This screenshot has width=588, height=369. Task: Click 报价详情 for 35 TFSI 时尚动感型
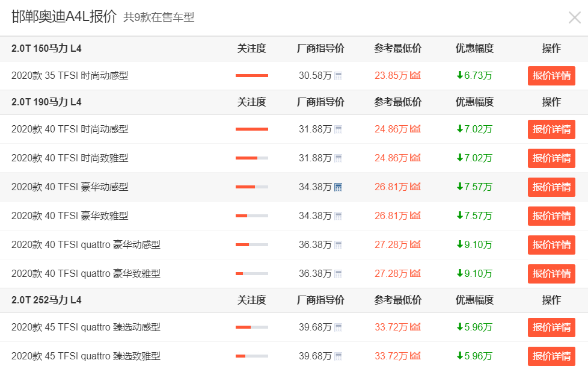pyautogui.click(x=551, y=76)
